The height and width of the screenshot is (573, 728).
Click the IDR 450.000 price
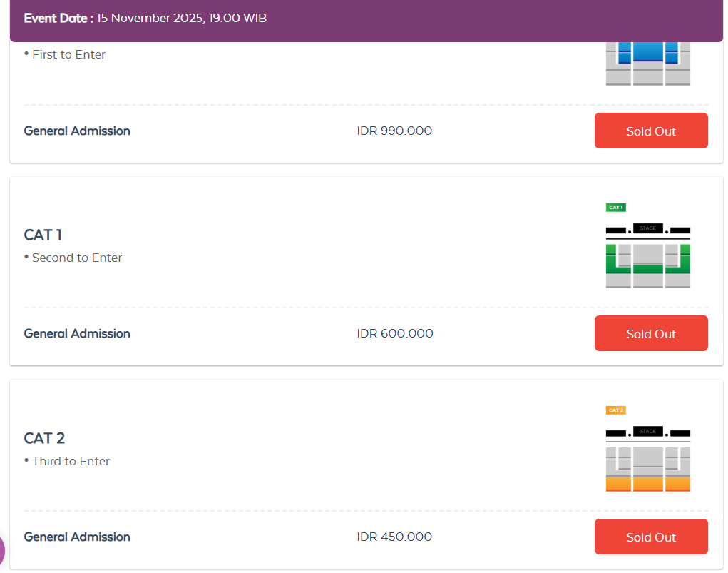coord(394,537)
